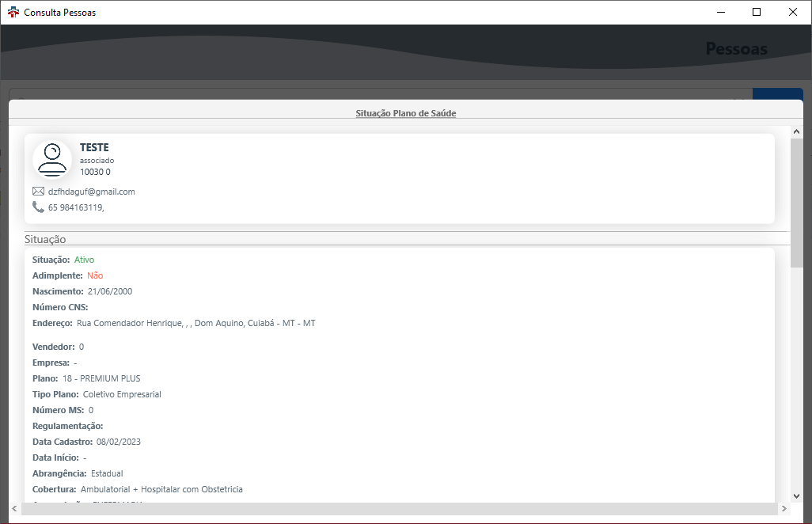Click the vertical scrollbar up arrow
This screenshot has width=812, height=524.
796,132
